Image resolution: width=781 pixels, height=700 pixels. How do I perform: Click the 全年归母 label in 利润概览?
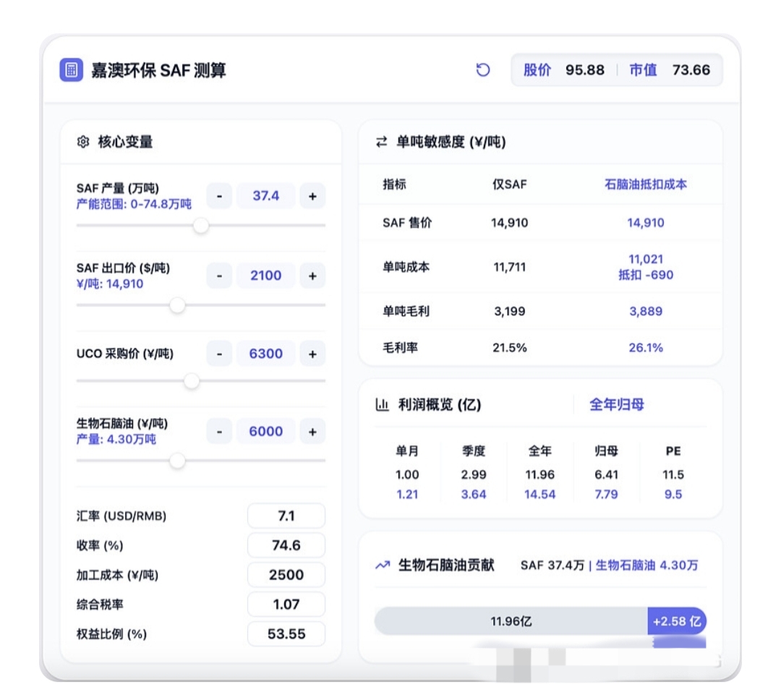617,404
